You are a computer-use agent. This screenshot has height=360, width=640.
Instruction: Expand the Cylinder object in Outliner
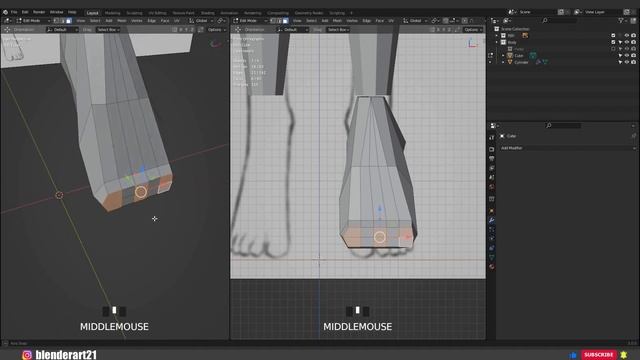503,62
